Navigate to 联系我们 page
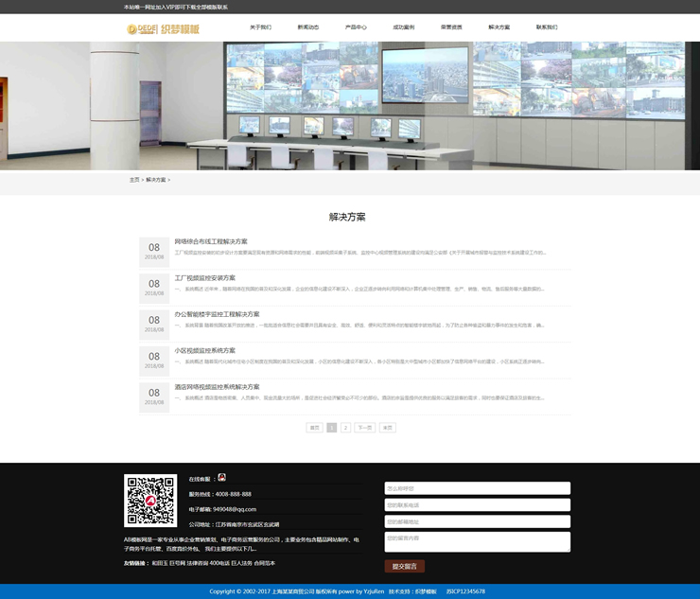Screen dimensions: 700x599 547,27
